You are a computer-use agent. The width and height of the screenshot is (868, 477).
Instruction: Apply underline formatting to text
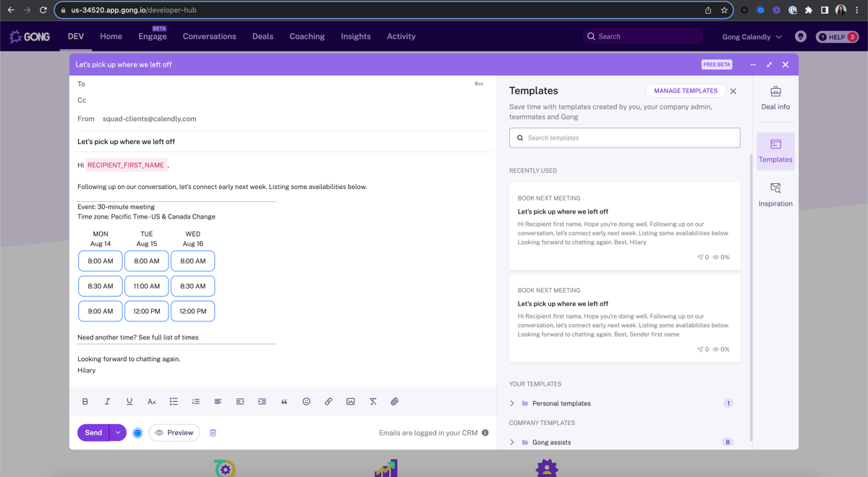pyautogui.click(x=129, y=402)
